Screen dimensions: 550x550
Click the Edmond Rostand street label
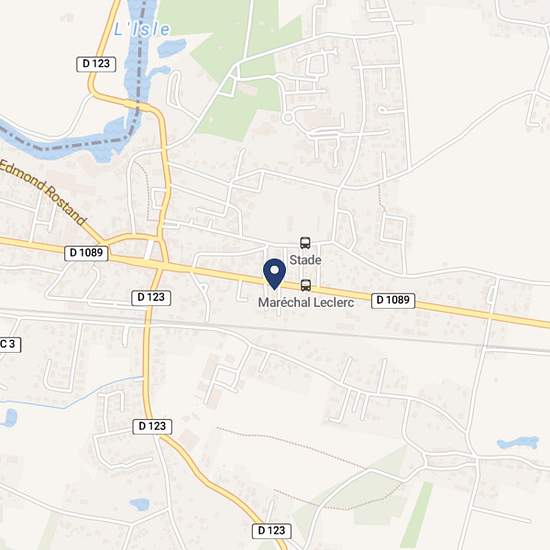pyautogui.click(x=42, y=192)
